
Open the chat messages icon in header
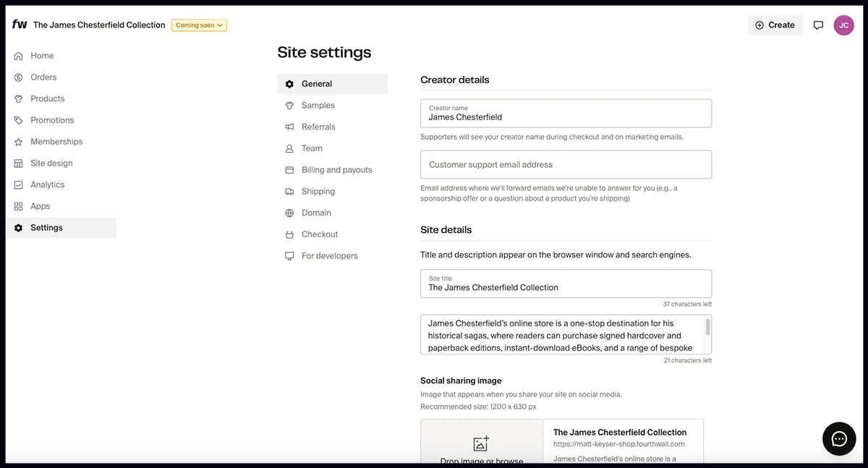[818, 25]
